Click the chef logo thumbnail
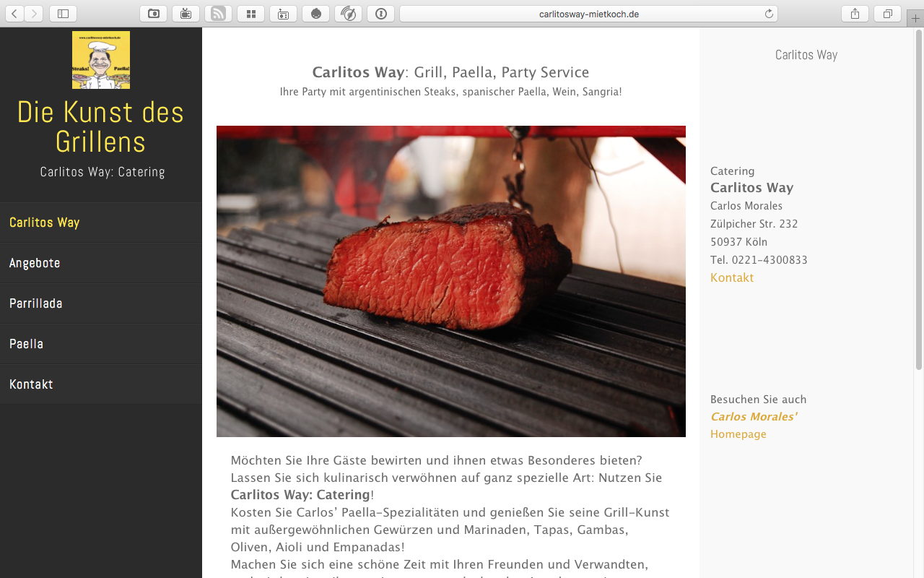 [x=101, y=60]
